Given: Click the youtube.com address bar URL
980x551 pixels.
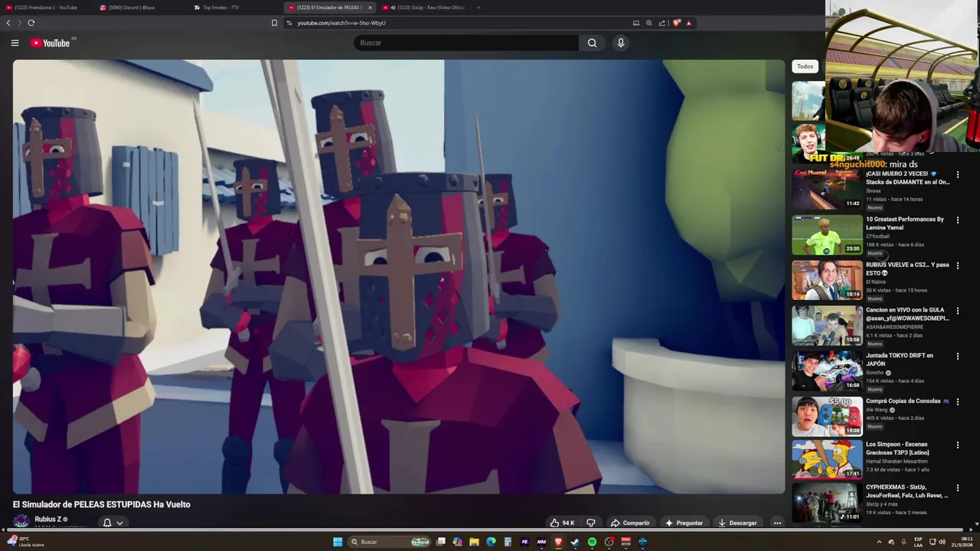Looking at the screenshot, I should (341, 23).
